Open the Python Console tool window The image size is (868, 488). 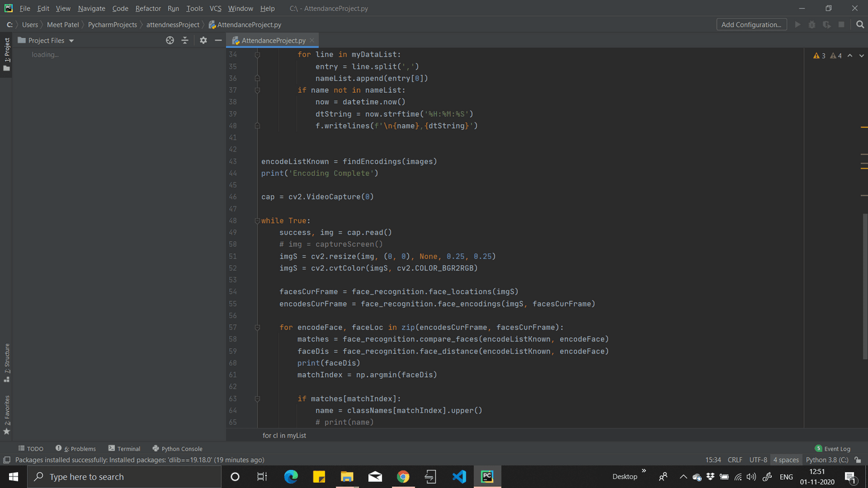tap(177, 448)
